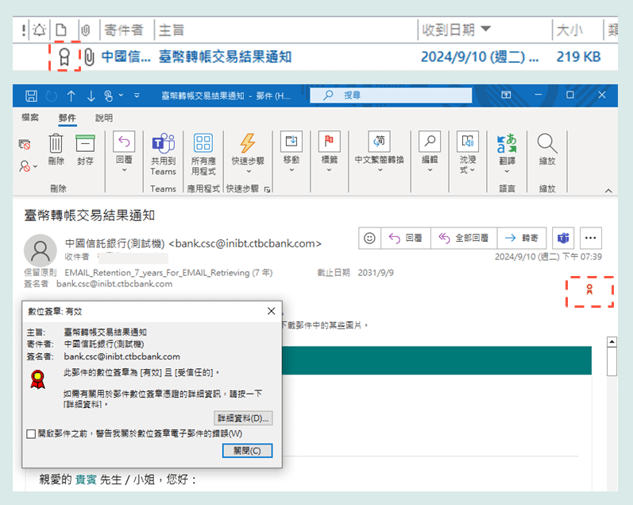Sort by 主旨 column header
Screen dimensions: 633x505
pyautogui.click(x=171, y=30)
